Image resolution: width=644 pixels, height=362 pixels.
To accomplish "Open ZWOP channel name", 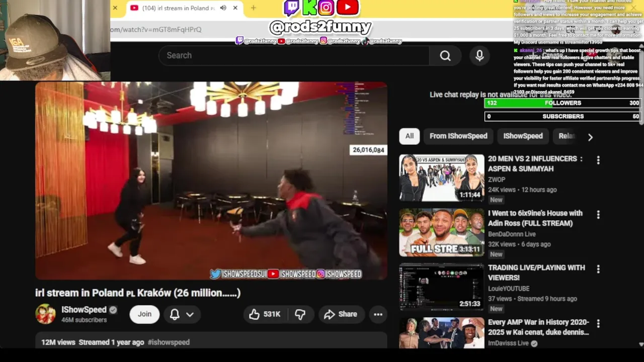I will 497,179.
